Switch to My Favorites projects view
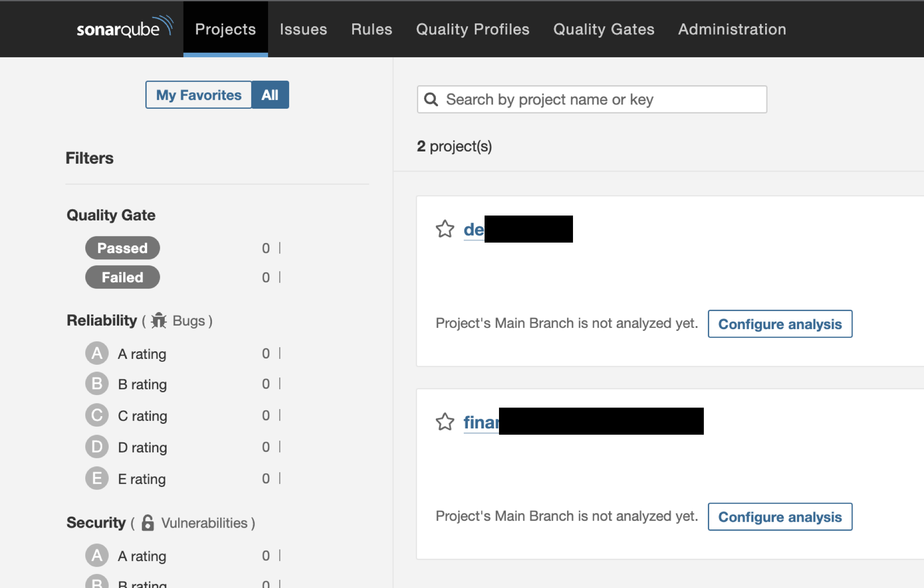 [x=199, y=95]
